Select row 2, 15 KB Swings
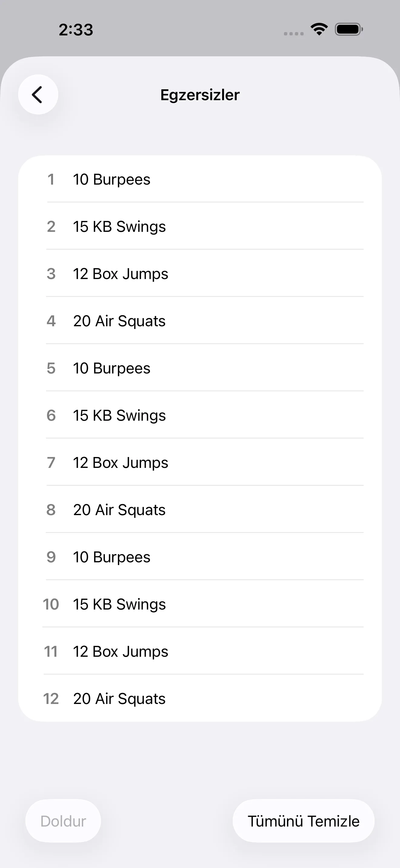Screen dimensions: 400x868 [200, 226]
